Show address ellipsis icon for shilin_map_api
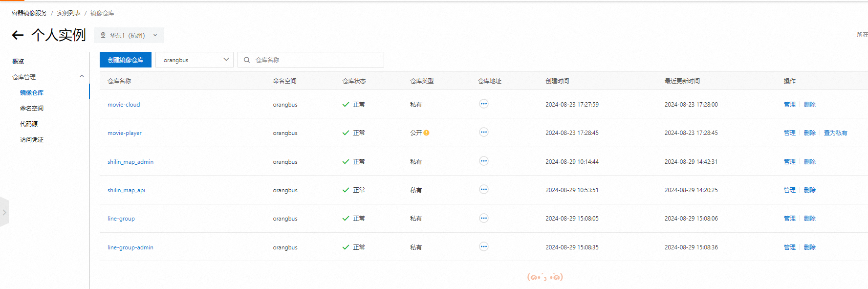Viewport: 868px width, 289px height. 483,189
